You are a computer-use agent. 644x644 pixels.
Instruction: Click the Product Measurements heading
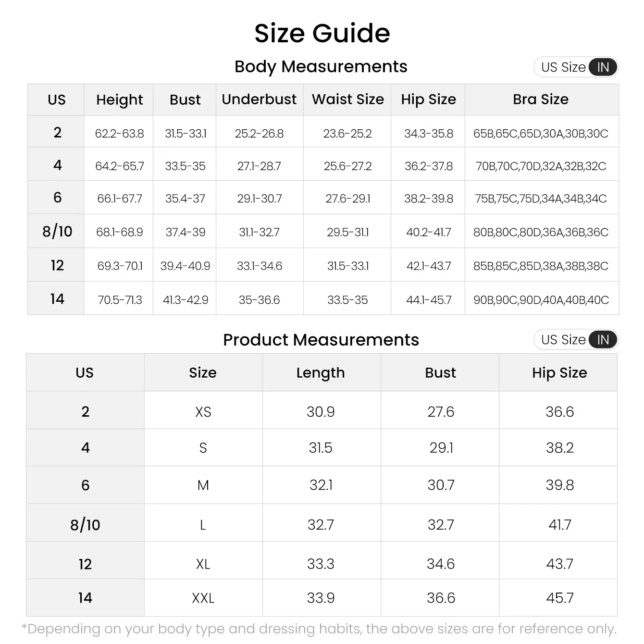point(321,340)
